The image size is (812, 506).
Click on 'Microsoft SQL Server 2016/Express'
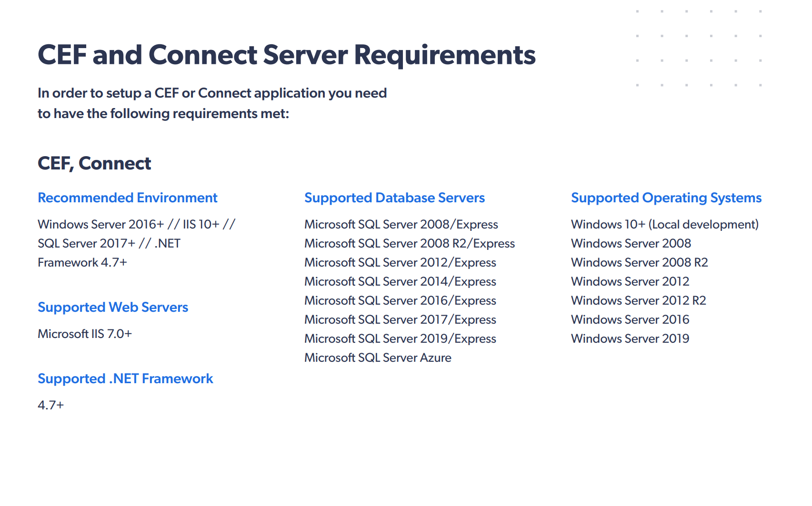coord(400,300)
